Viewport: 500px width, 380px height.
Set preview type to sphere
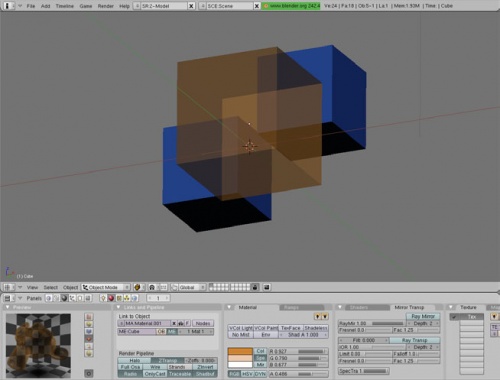[89, 324]
